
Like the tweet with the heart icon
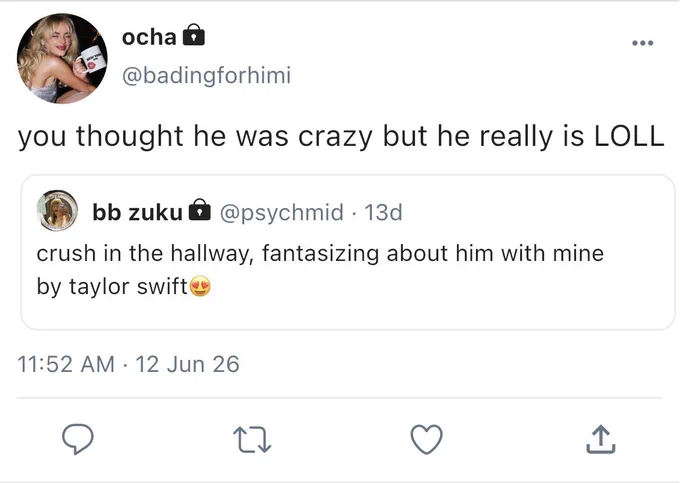pyautogui.click(x=427, y=439)
